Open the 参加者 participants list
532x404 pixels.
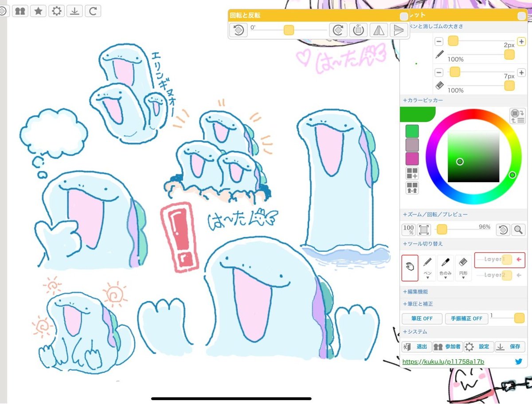tap(448, 347)
